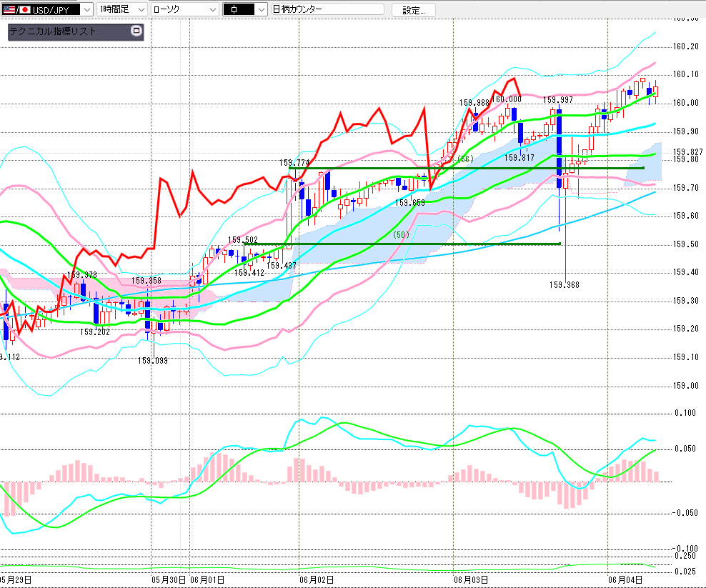Click the 159.437 price label
This screenshot has width=706, height=588.
point(282,266)
